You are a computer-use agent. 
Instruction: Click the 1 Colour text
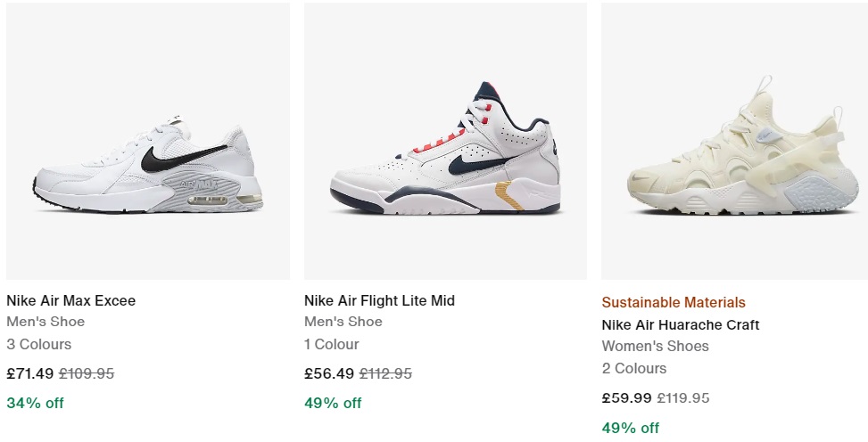click(332, 344)
